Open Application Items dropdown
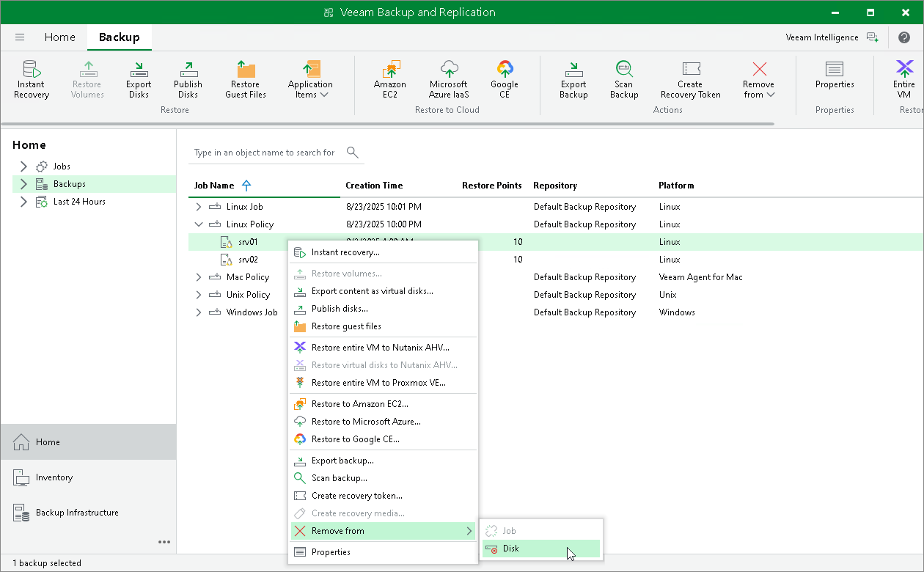 click(310, 79)
